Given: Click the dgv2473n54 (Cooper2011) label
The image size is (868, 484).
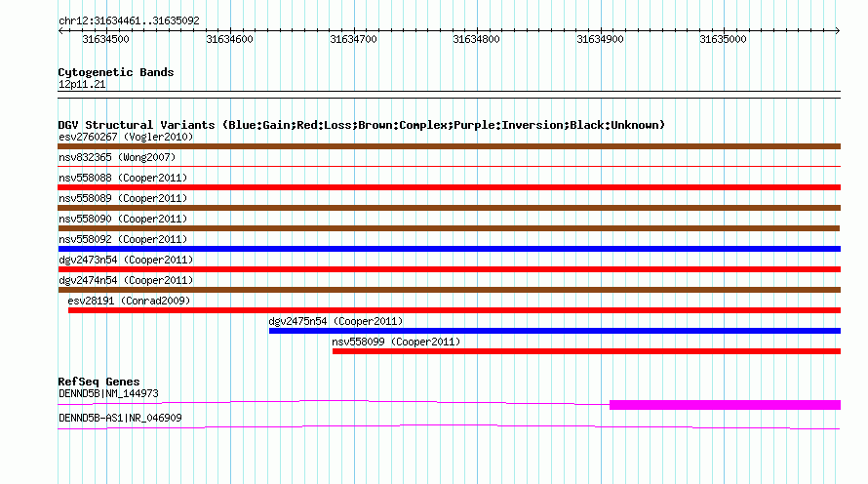Looking at the screenshot, I should 126,260.
